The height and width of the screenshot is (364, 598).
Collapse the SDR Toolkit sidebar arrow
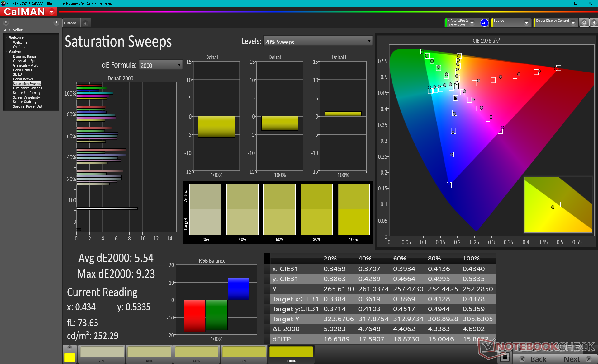coord(56,22)
